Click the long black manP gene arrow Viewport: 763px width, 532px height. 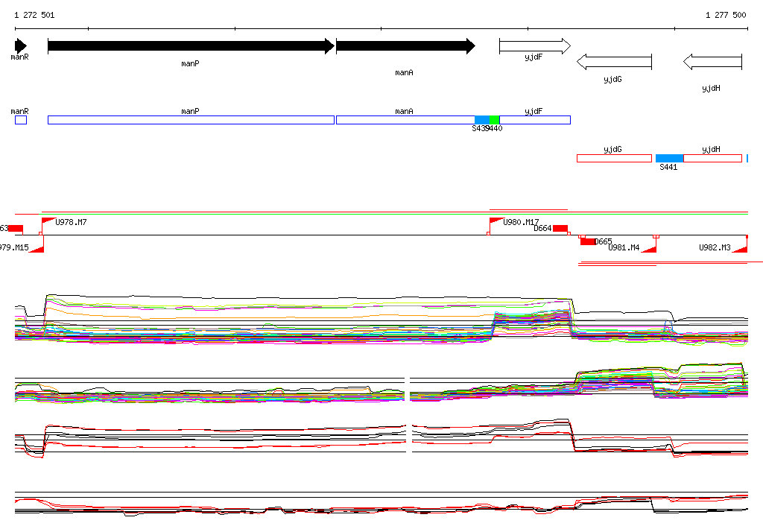point(191,46)
